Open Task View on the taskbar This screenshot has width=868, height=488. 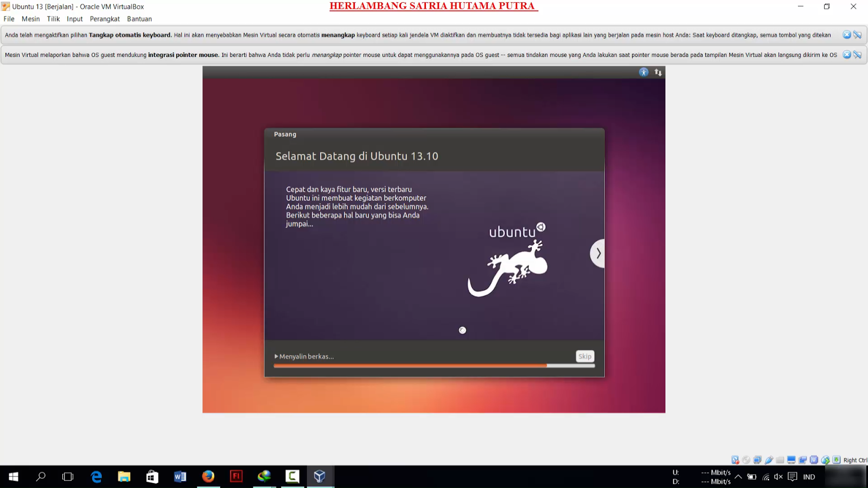coord(68,477)
